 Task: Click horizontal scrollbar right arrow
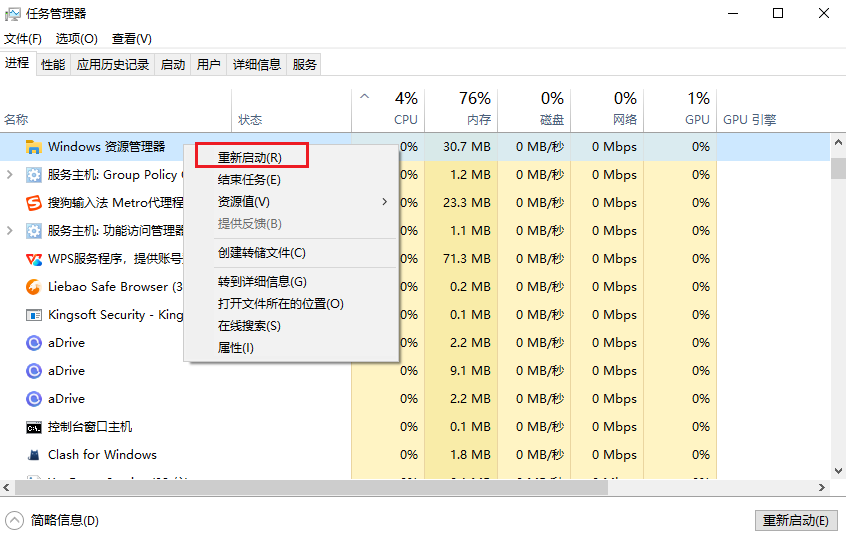coord(822,487)
